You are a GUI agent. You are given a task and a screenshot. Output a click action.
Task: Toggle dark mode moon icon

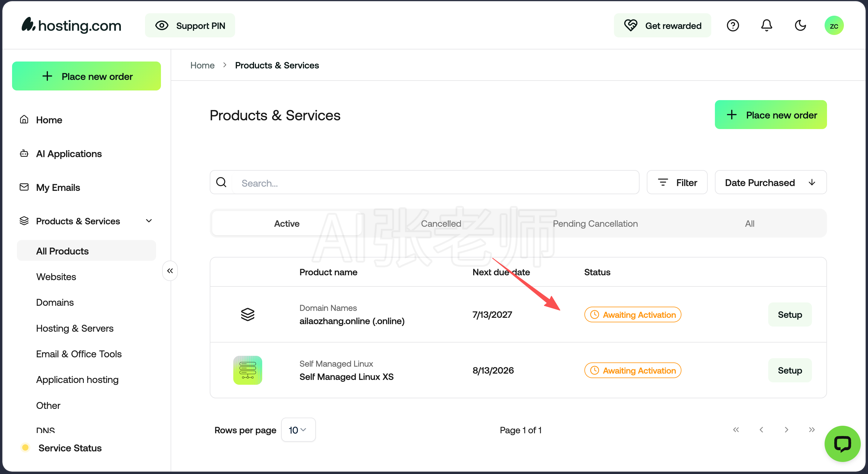tap(800, 25)
